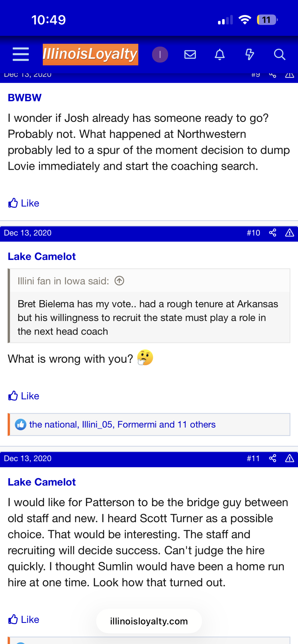The width and height of the screenshot is (298, 644).
Task: Tap the IllinoisLoyalty logo
Action: pos(90,54)
